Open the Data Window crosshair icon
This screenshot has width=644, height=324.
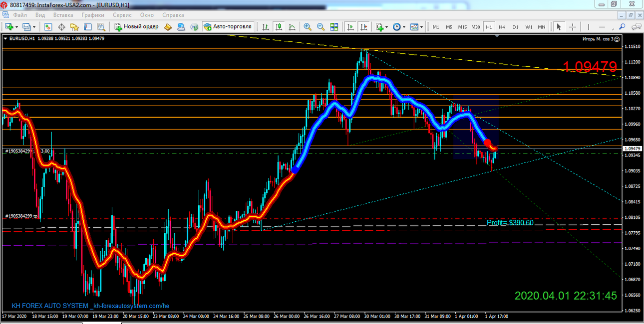click(x=61, y=26)
